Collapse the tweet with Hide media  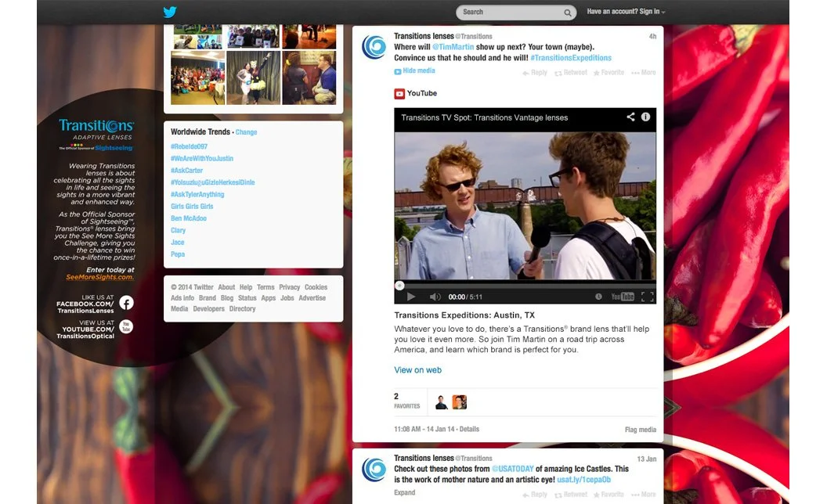pos(414,70)
